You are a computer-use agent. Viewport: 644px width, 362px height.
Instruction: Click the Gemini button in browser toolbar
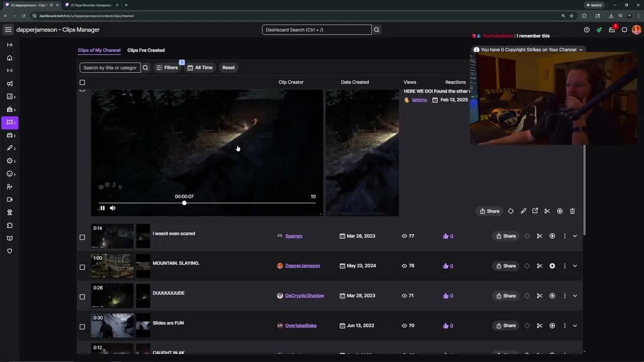point(594,5)
